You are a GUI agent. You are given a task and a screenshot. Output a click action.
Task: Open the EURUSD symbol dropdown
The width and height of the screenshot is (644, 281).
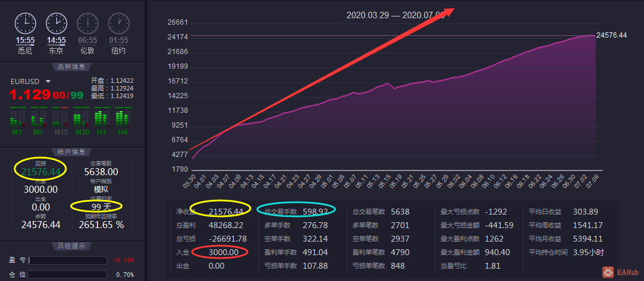click(x=48, y=82)
